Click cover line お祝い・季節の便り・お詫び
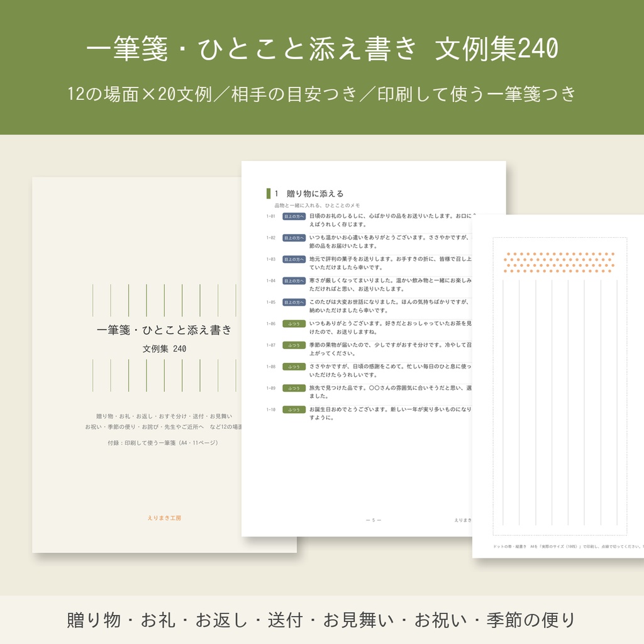Image resolution: width=644 pixels, height=644 pixels. click(x=163, y=427)
